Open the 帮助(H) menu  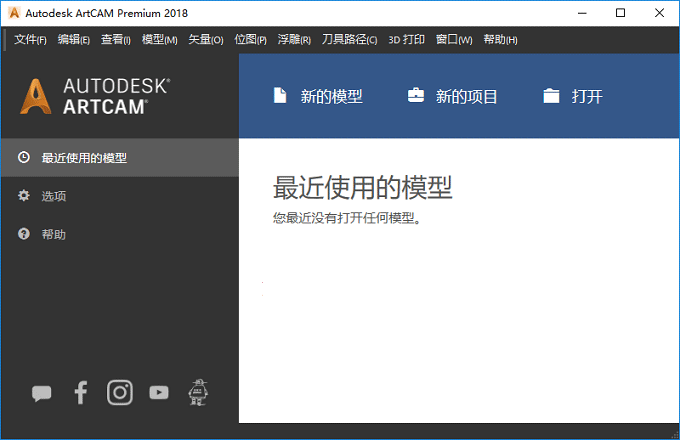(x=500, y=40)
